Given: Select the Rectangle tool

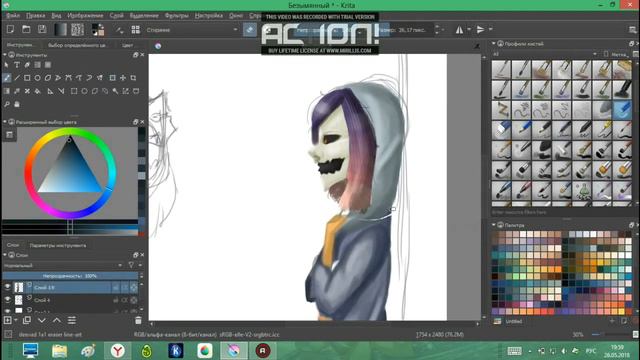Looking at the screenshot, I should coord(27,78).
